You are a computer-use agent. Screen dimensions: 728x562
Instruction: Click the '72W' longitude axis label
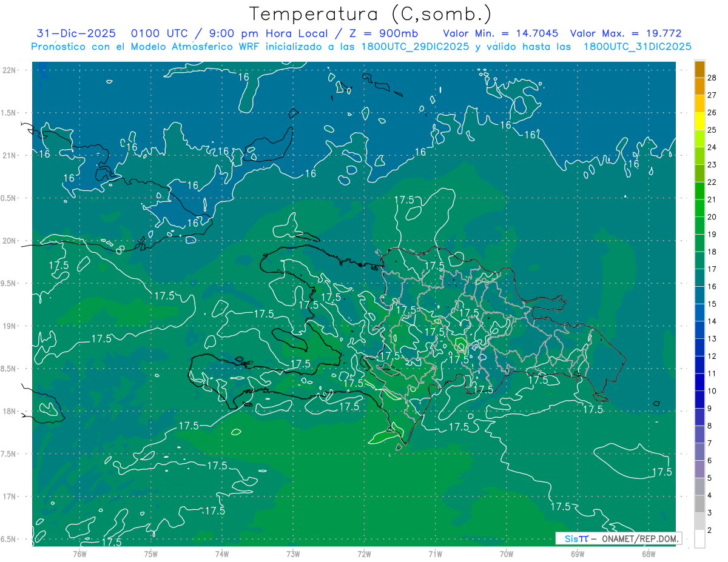364,554
